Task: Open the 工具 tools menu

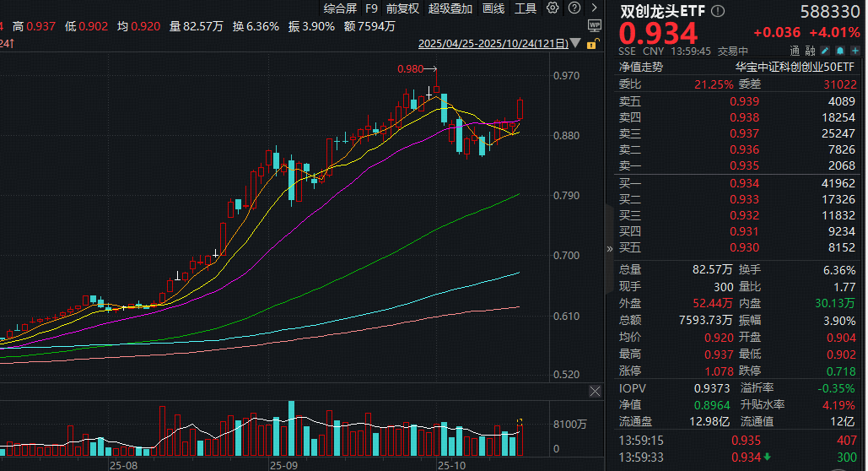Action: (x=526, y=8)
